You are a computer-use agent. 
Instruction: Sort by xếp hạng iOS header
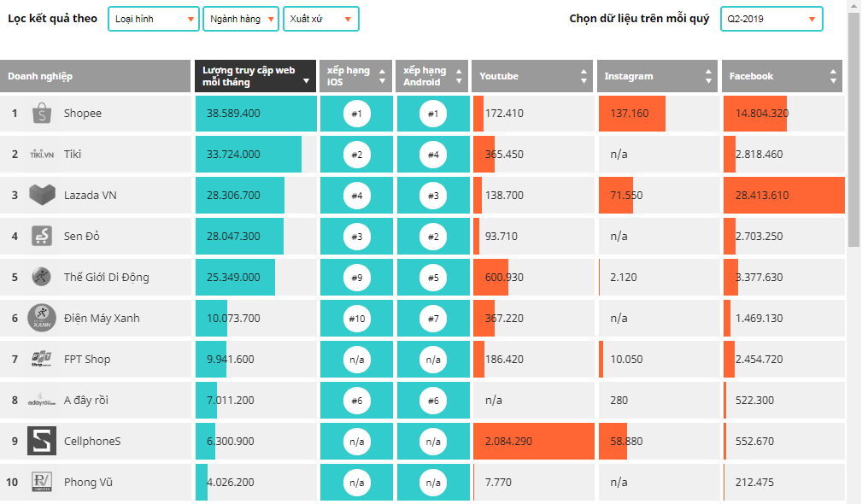356,76
